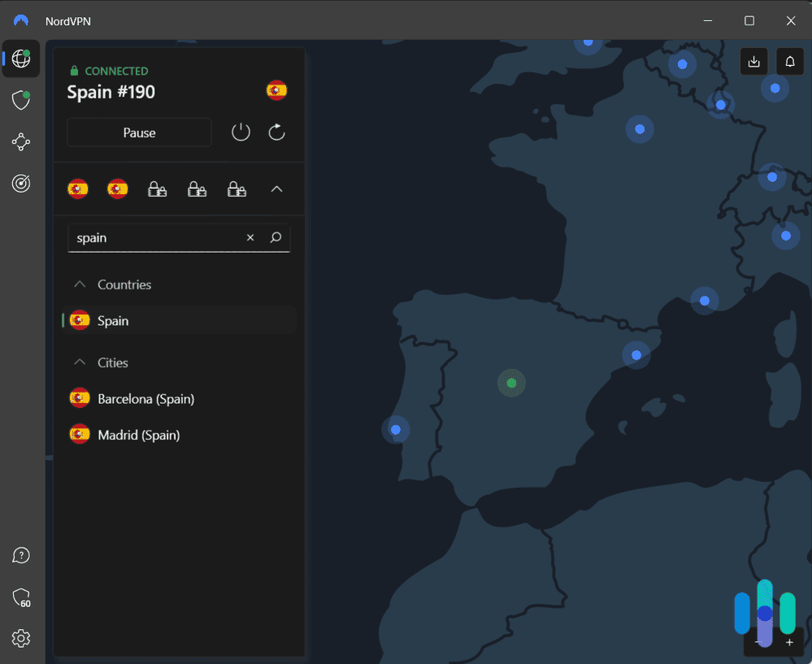Open the Threat Protection shield panel

[x=20, y=99]
